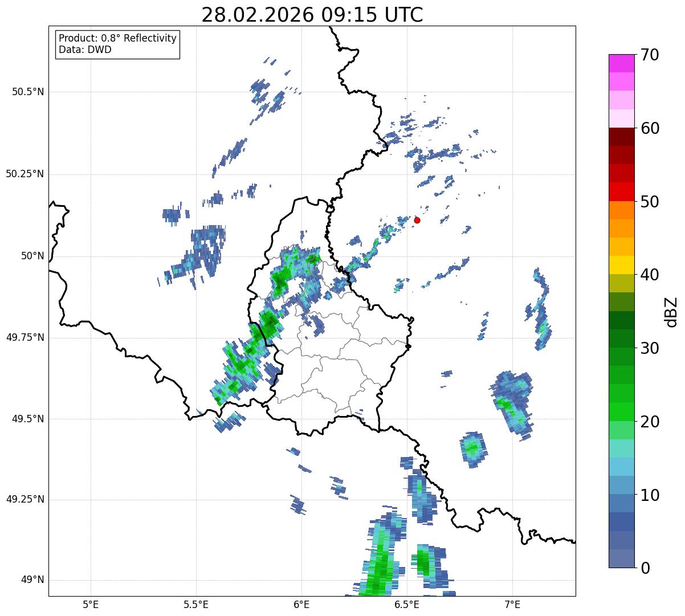
Task: Click the latitude label 49.5°N
Action: tap(28, 419)
